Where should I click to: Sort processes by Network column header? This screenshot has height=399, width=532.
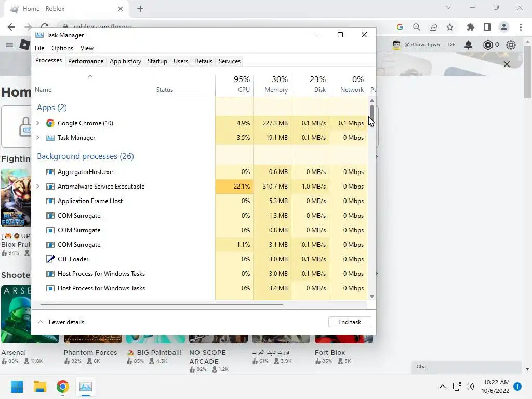[348, 84]
